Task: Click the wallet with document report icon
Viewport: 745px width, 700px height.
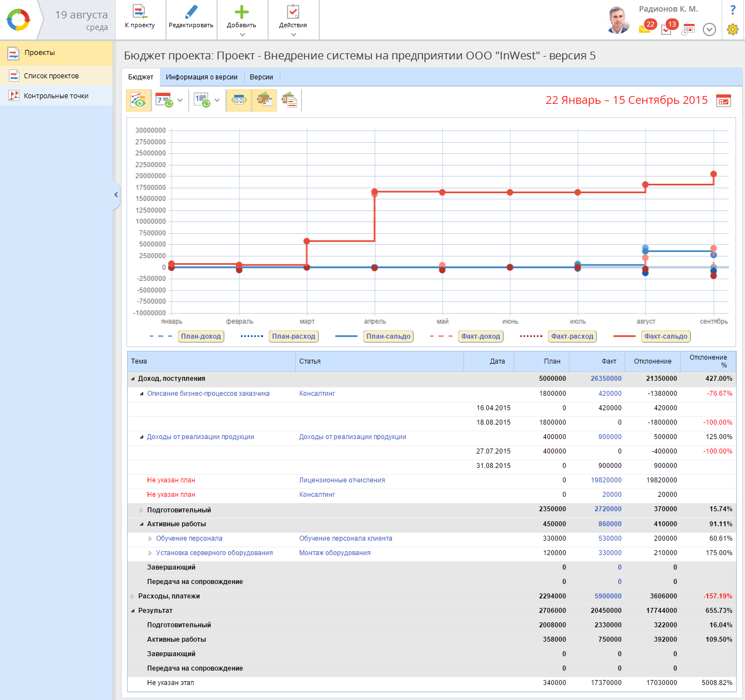Action: (x=289, y=100)
